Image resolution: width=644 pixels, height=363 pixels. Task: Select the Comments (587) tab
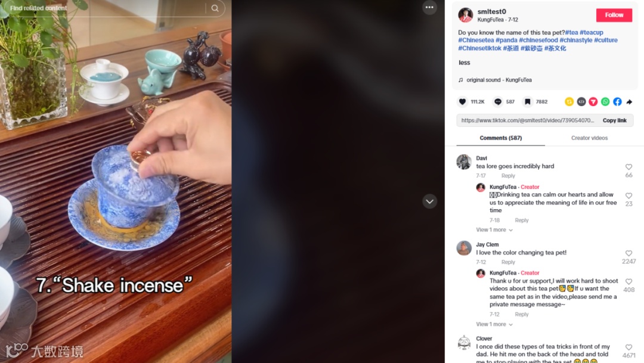[x=501, y=138]
